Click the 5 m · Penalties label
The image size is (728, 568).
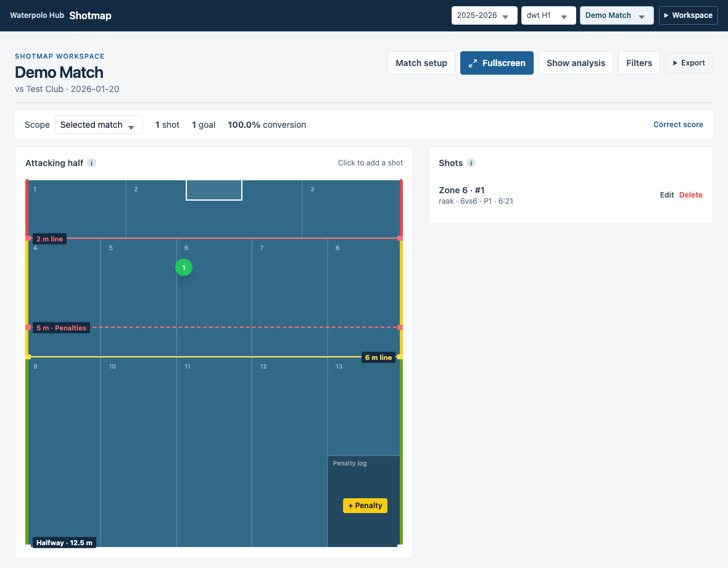[61, 328]
